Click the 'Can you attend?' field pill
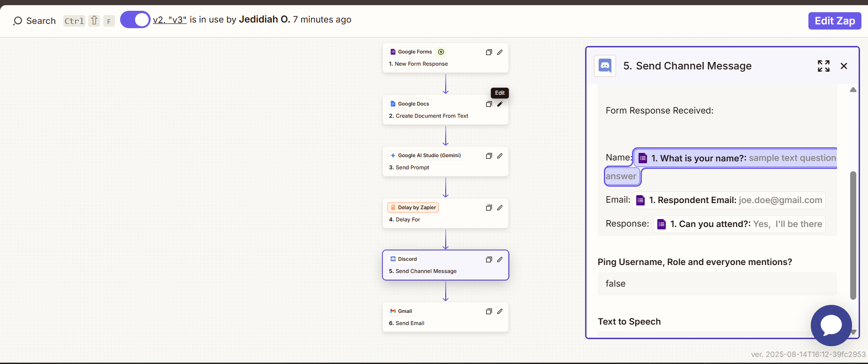 (x=739, y=224)
